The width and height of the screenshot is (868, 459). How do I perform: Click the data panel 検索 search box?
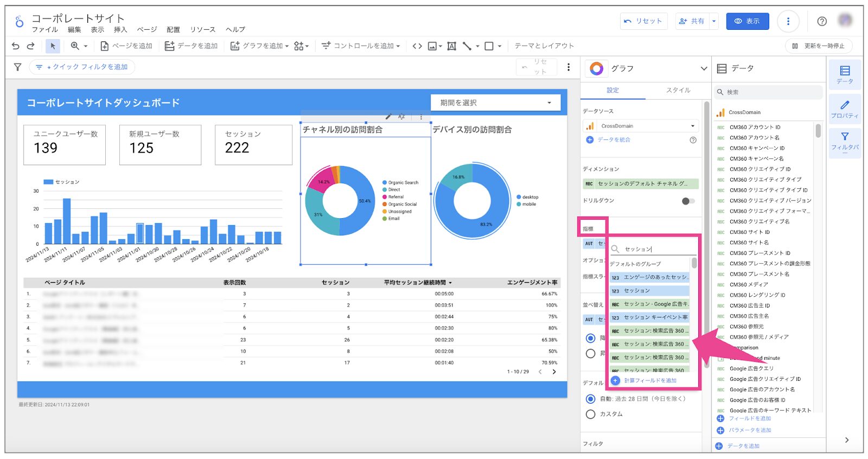tap(769, 92)
